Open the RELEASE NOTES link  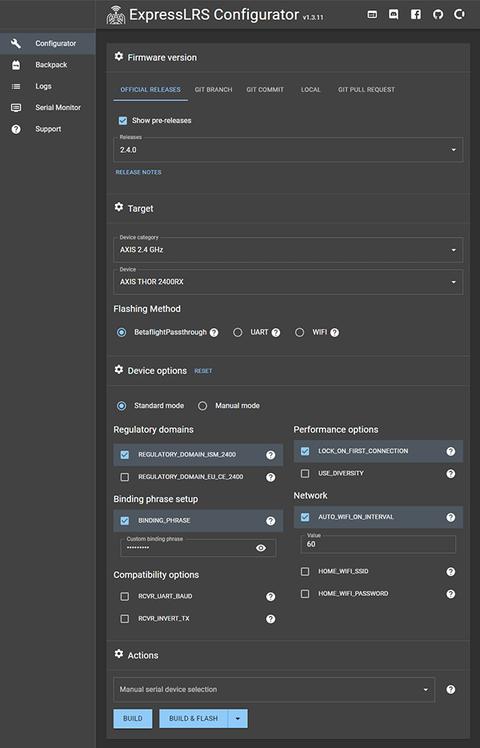coord(138,172)
